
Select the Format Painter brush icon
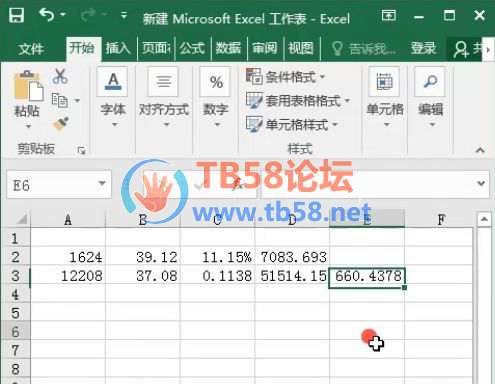tap(61, 124)
